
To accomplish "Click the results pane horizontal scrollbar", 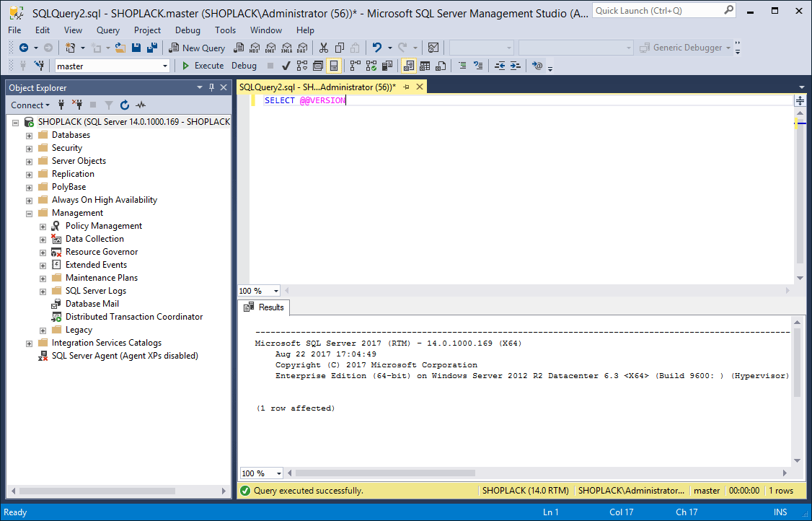I will (385, 473).
